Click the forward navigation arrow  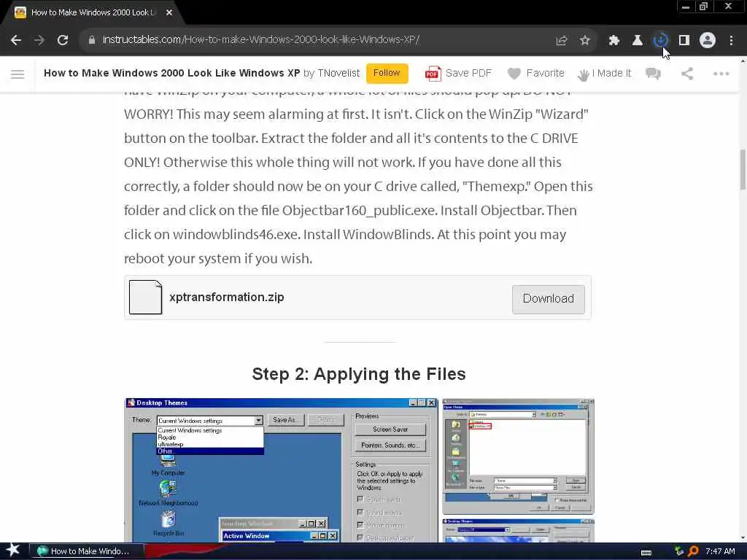point(39,40)
